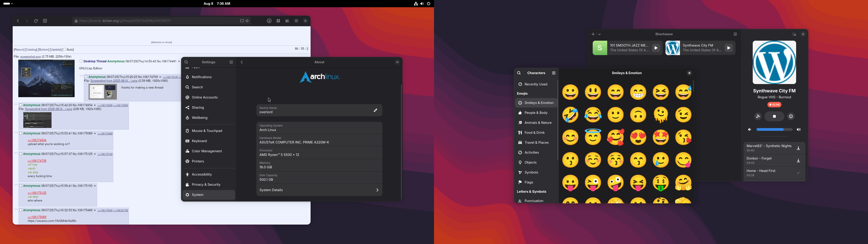Edit device name with pencil icon
Image resolution: width=868 pixels, height=244 pixels.
(x=375, y=110)
